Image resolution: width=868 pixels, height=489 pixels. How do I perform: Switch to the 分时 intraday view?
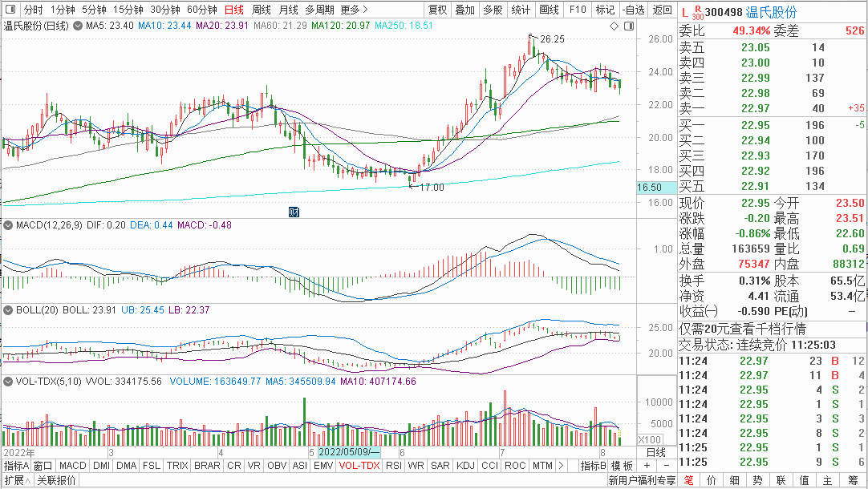(33, 10)
